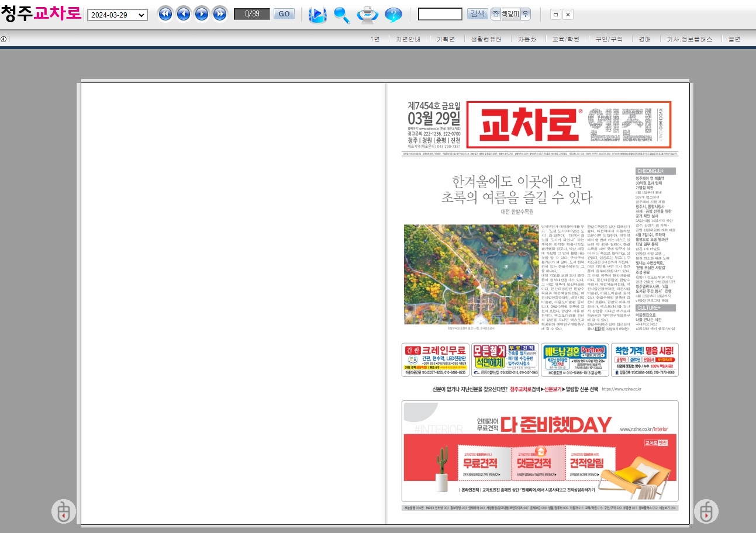
Task: Open the 기획면 section tab
Action: point(446,39)
